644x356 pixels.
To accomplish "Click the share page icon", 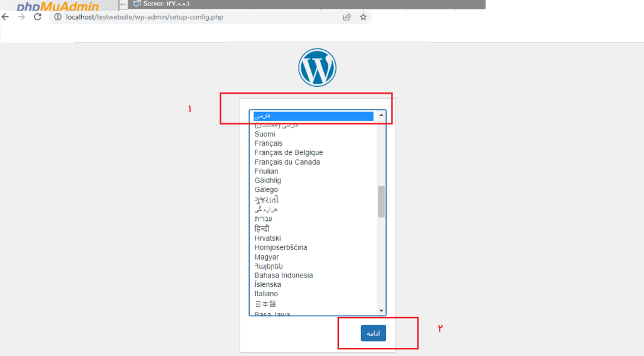I will point(347,17).
